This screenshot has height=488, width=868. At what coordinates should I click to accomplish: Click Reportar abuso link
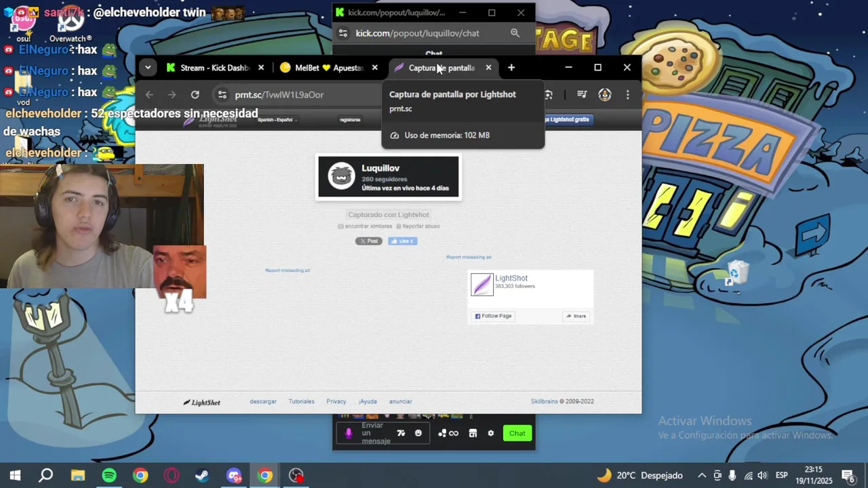[x=418, y=226]
